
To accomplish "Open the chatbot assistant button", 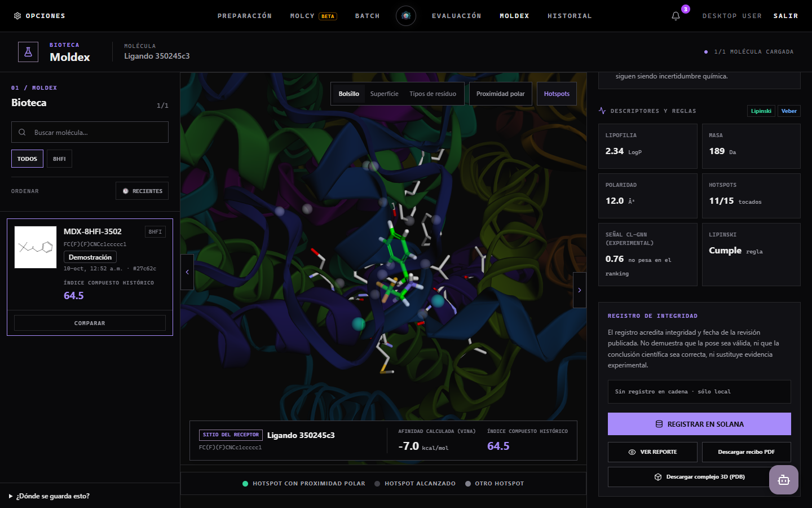I will tap(784, 480).
